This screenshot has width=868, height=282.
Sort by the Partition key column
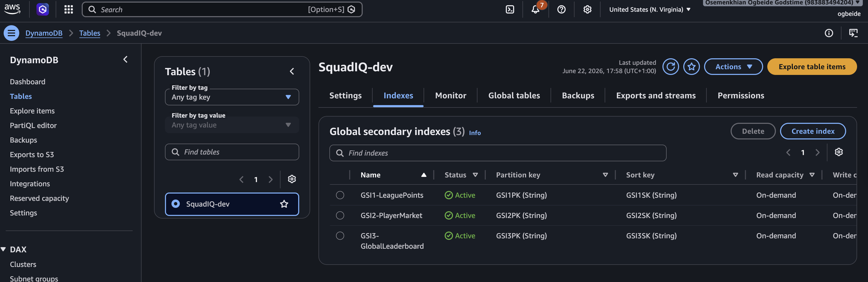tap(605, 175)
